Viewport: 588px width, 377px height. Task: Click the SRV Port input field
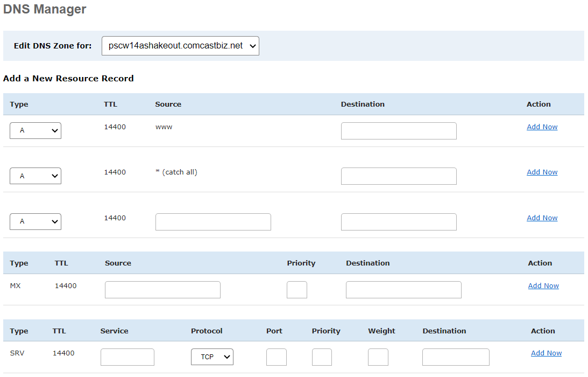[x=276, y=357]
